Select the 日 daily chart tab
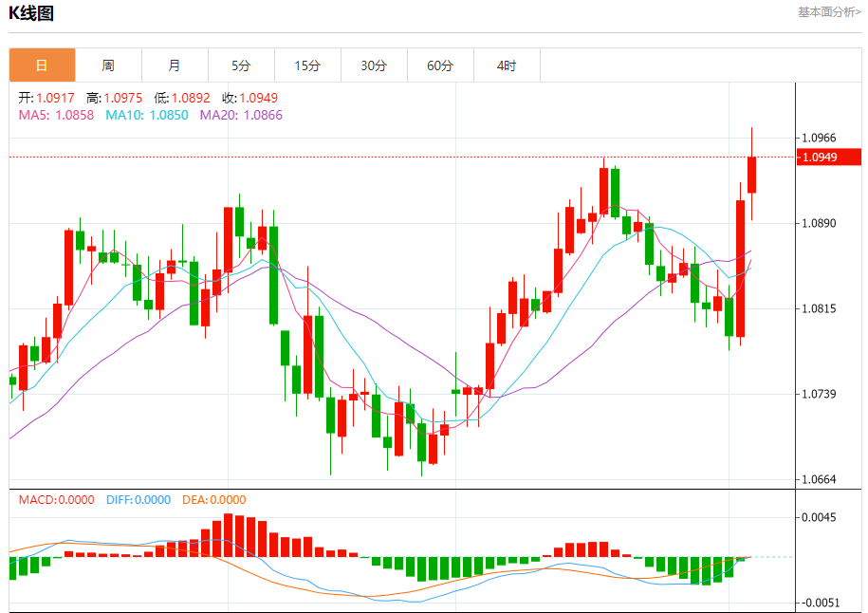The height and width of the screenshot is (613, 868). [x=42, y=65]
